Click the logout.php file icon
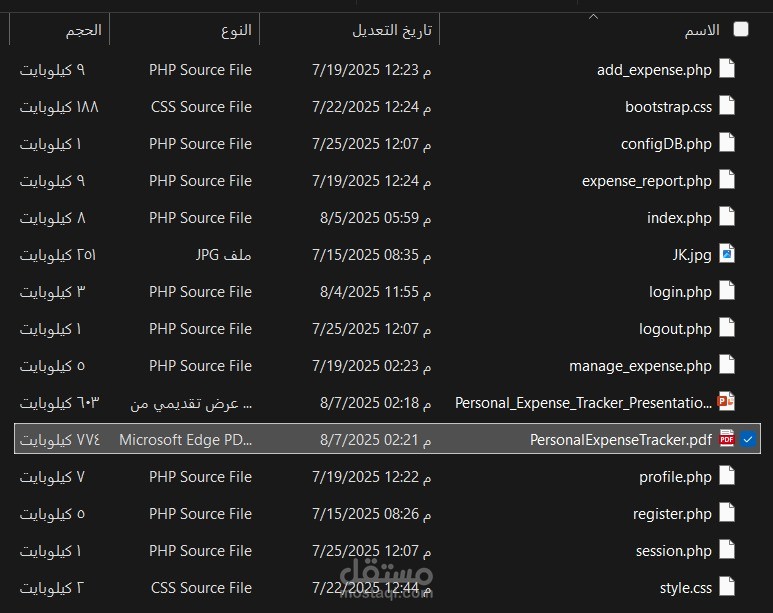 tap(727, 327)
